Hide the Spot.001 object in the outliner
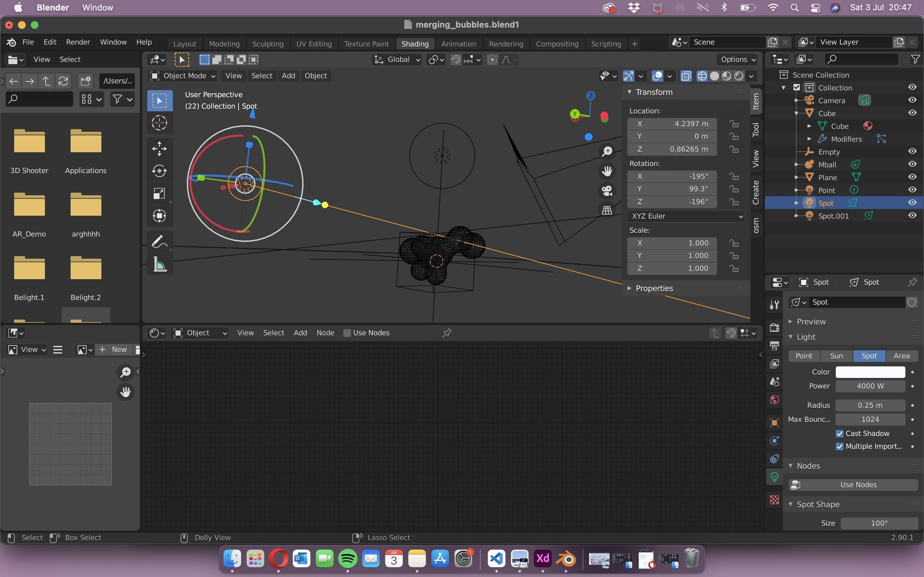 tap(913, 215)
